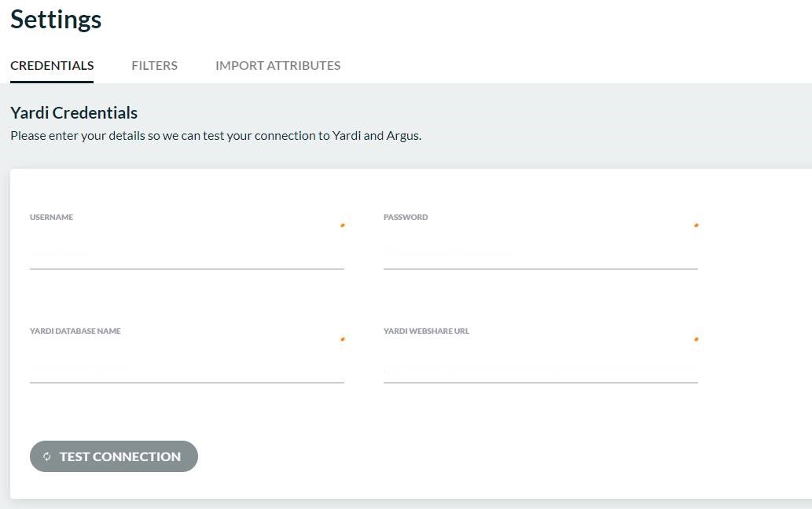Click the Password field label
This screenshot has height=509, width=812.
click(406, 218)
